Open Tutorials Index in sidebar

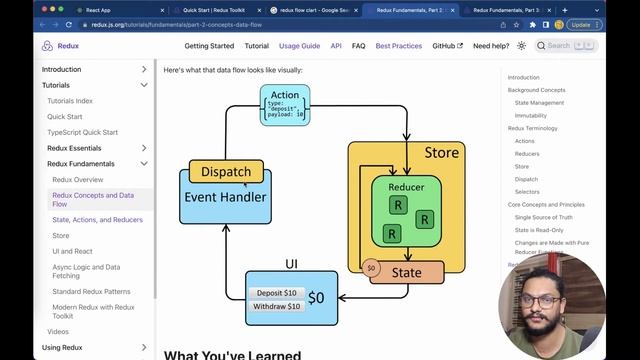pos(70,101)
